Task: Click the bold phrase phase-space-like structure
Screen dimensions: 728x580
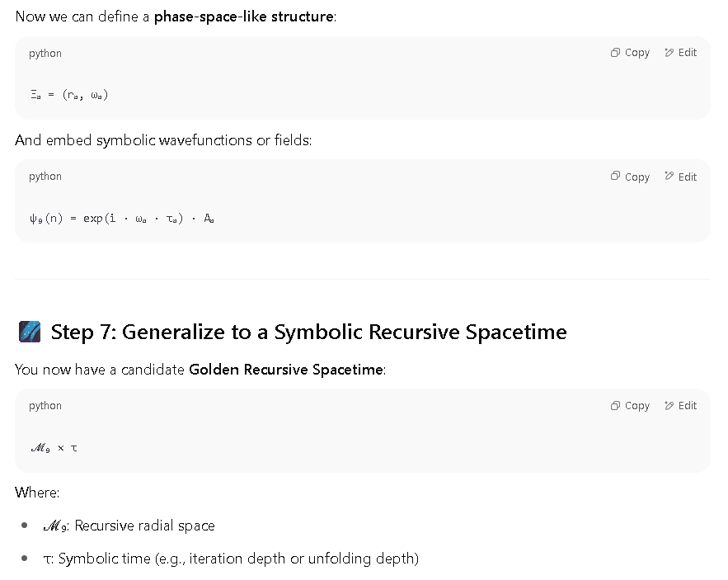Action: click(x=244, y=17)
